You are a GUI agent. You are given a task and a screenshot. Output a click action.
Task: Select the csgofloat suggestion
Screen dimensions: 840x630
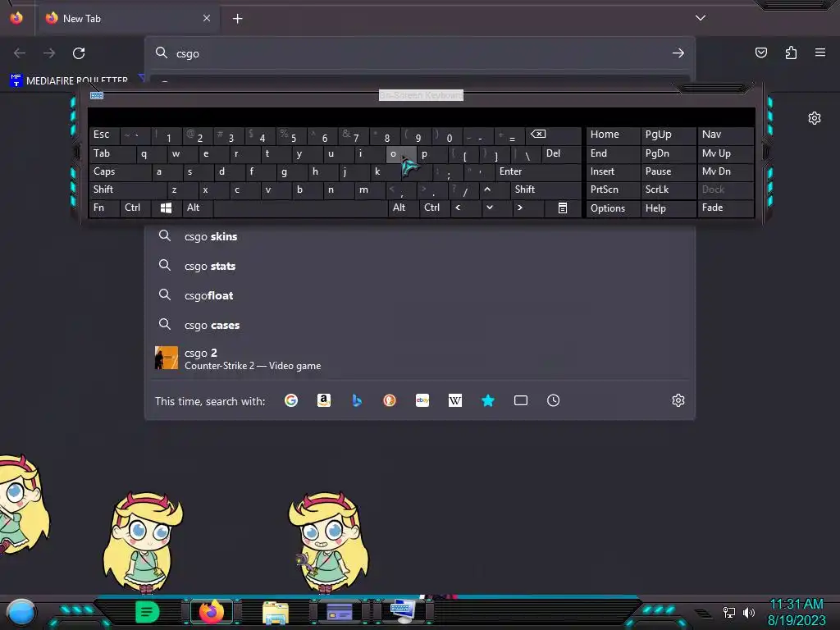pyautogui.click(x=420, y=295)
